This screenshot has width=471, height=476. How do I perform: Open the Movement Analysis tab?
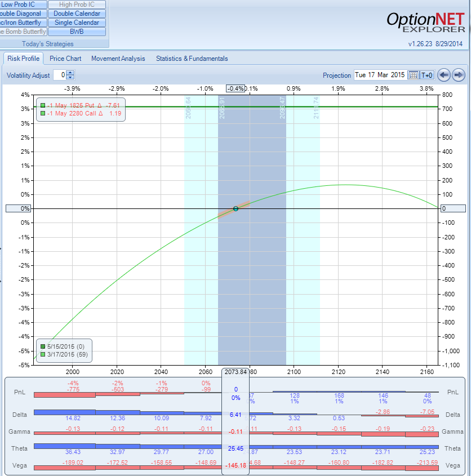118,58
